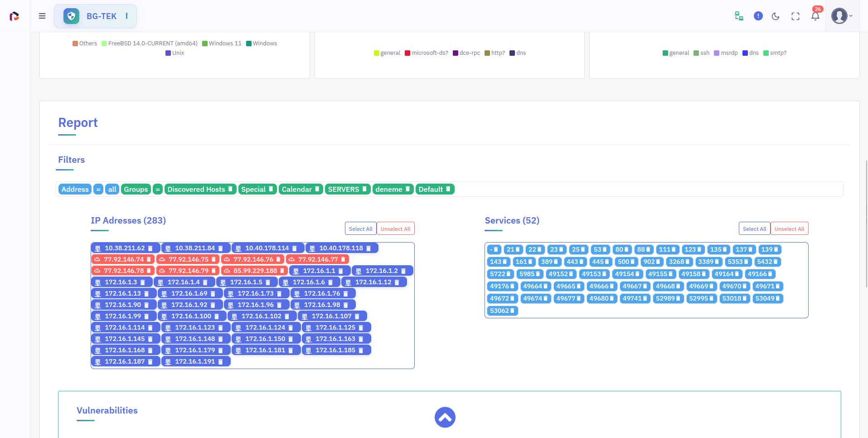Open the hamburger sidebar menu
Screen dimensions: 868x438
(42, 16)
